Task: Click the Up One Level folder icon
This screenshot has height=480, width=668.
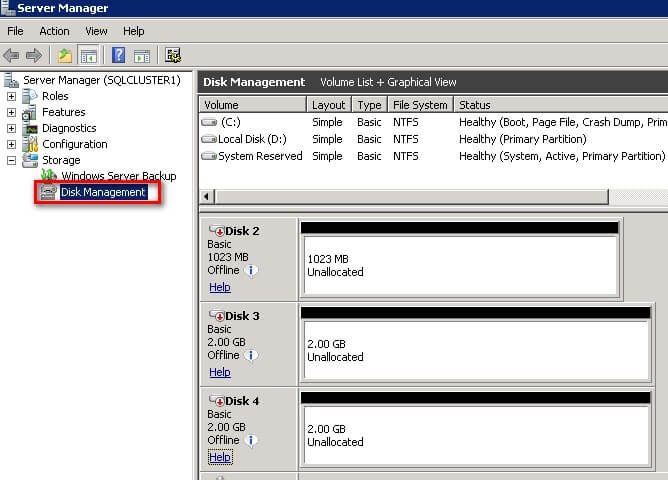Action: click(65, 56)
